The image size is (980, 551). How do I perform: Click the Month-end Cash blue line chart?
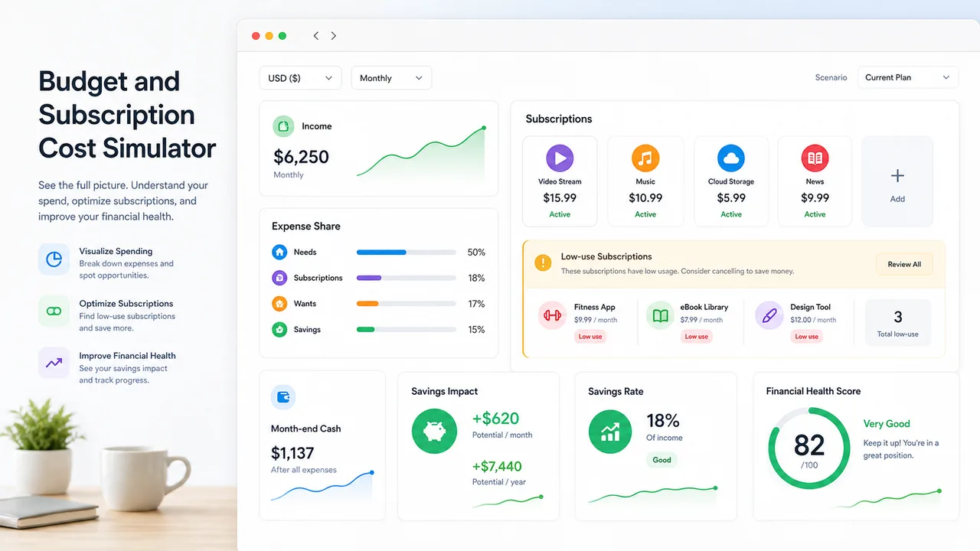pyautogui.click(x=322, y=487)
